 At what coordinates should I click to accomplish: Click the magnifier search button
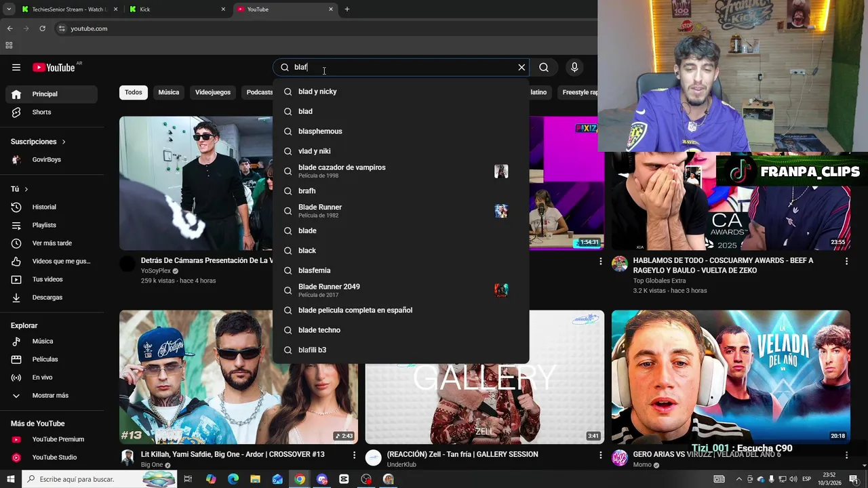point(544,67)
